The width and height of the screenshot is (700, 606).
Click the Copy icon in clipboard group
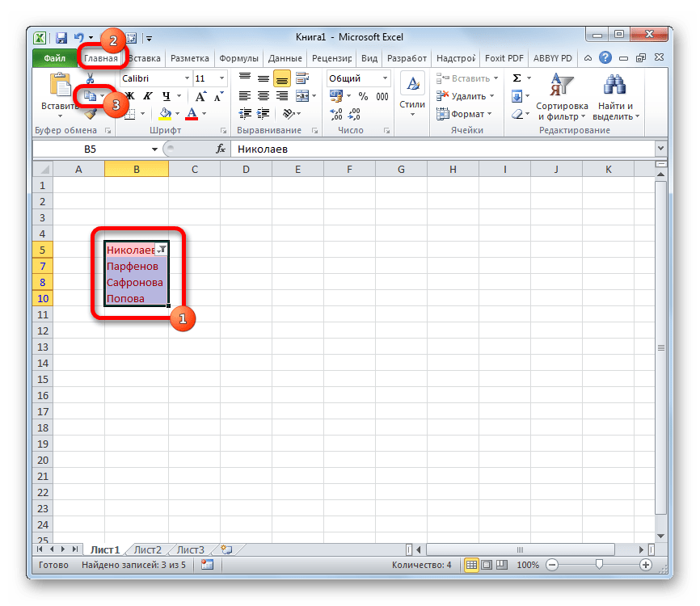point(90,96)
